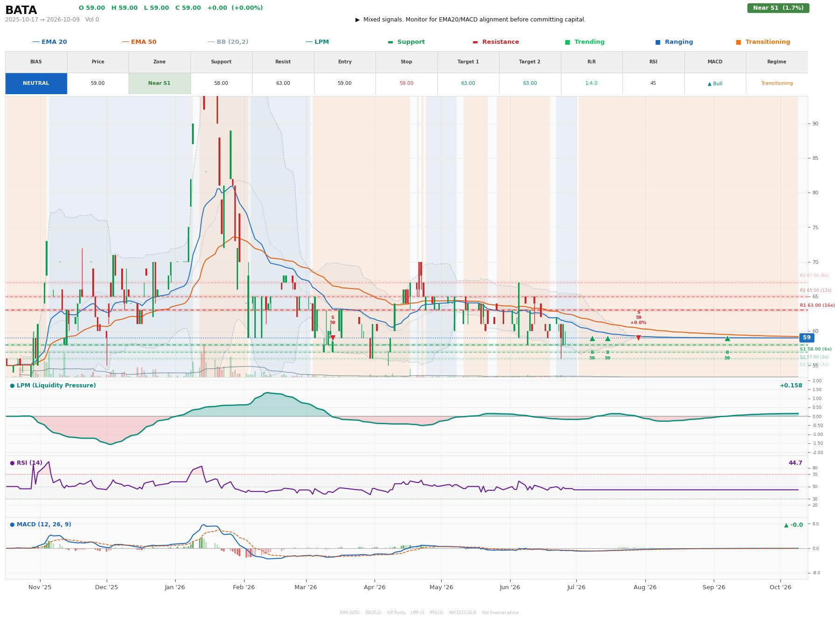Image resolution: width=840 pixels, height=620 pixels.
Task: Click the LPM legend entry
Action: [x=317, y=42]
